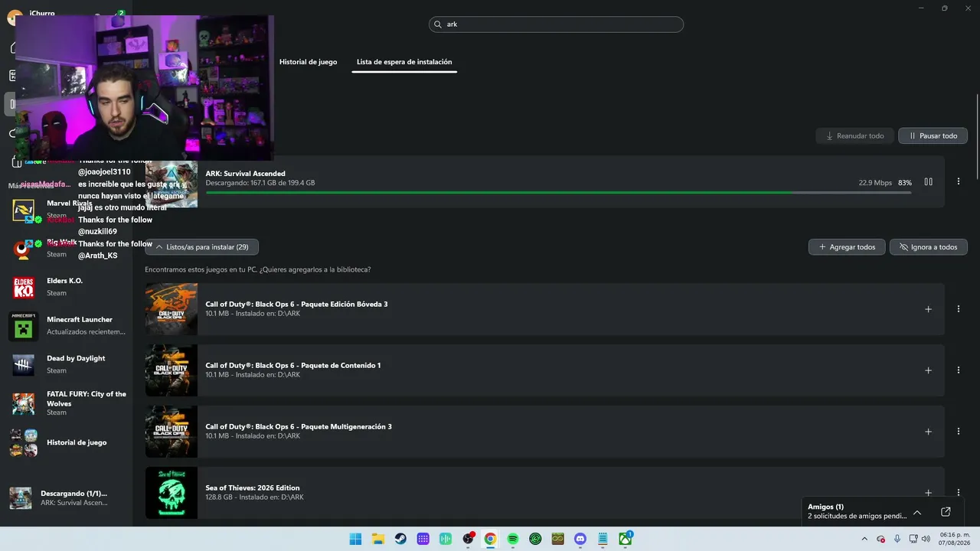The height and width of the screenshot is (551, 980).
Task: Open Marvel Rivals from the sidebar
Action: point(67,209)
